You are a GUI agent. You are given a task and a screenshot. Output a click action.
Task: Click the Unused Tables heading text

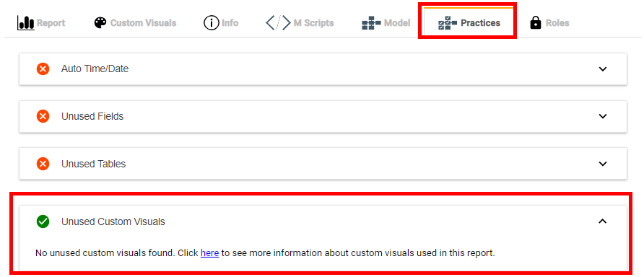coord(94,164)
